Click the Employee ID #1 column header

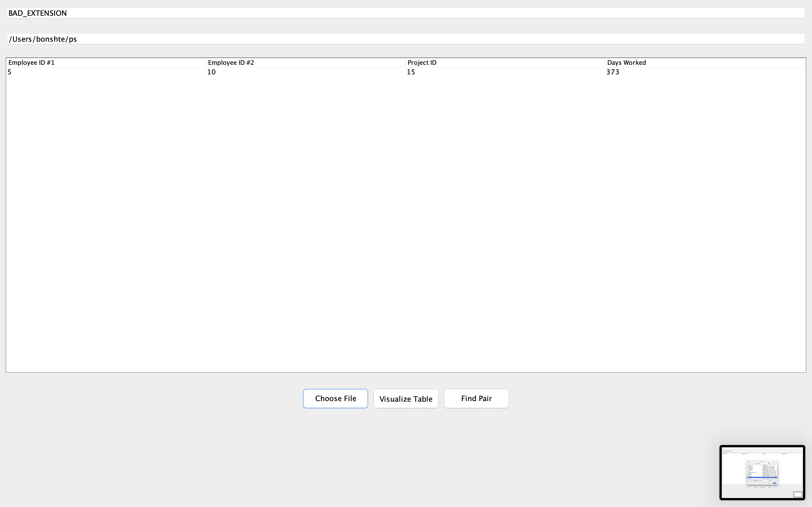31,62
